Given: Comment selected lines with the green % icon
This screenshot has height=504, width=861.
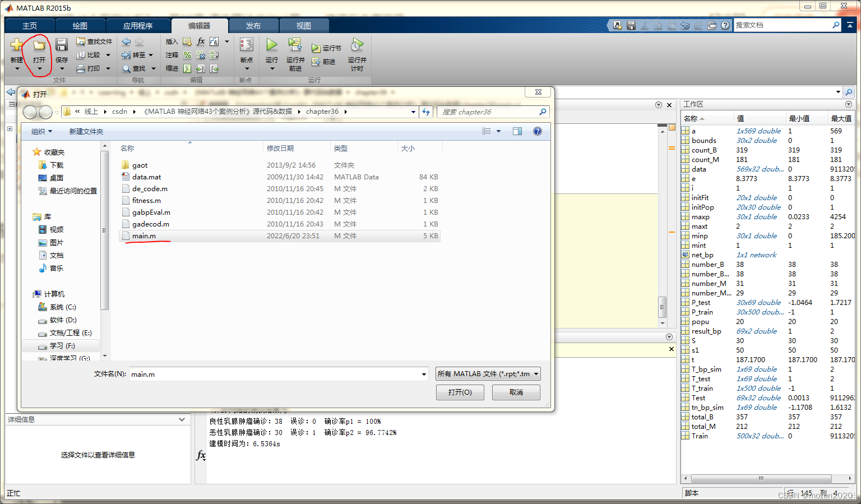Looking at the screenshot, I should [x=187, y=55].
